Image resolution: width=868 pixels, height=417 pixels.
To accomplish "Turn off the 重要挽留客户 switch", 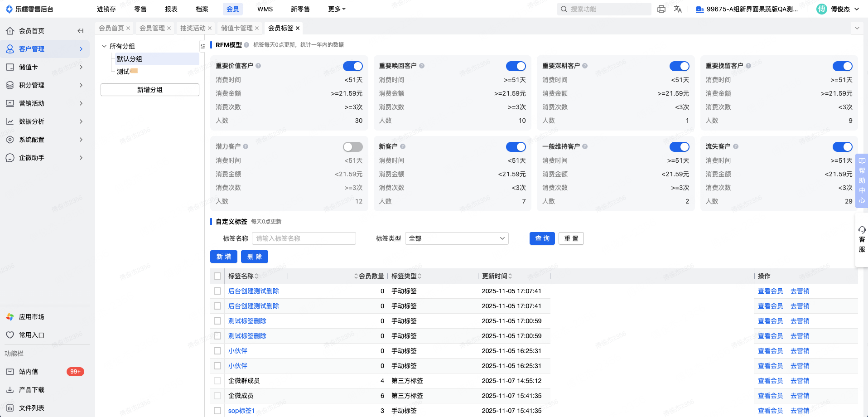I will point(843,66).
